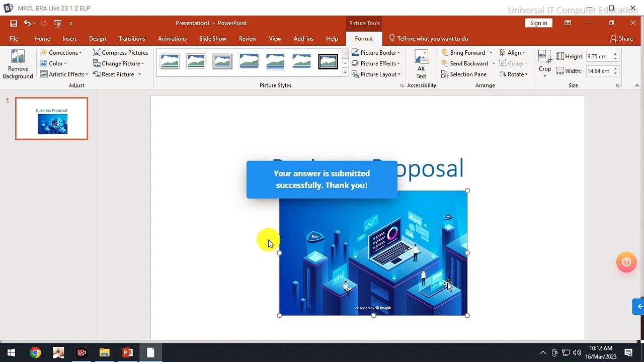The width and height of the screenshot is (644, 362).
Task: Click Compress Pictures
Action: pos(120,52)
